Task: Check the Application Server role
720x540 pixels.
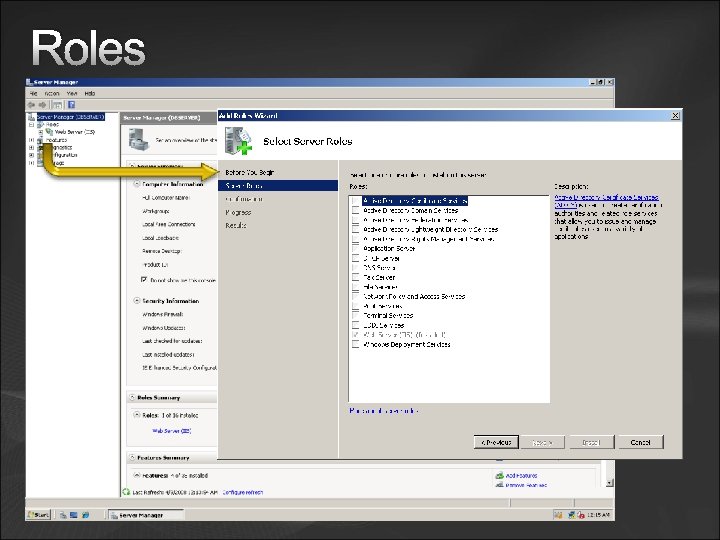Action: 355,248
